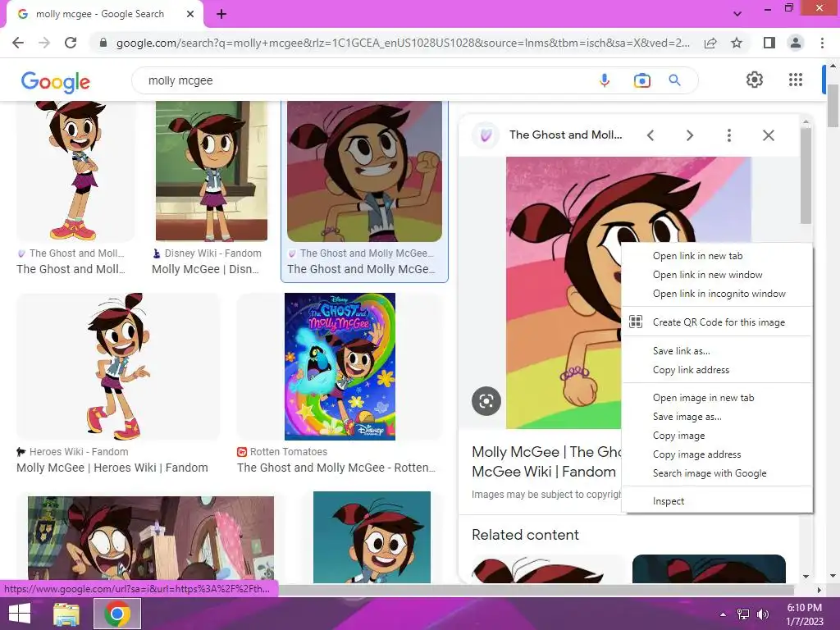The width and height of the screenshot is (840, 630).
Task: Open the browser side panel
Action: (x=769, y=43)
